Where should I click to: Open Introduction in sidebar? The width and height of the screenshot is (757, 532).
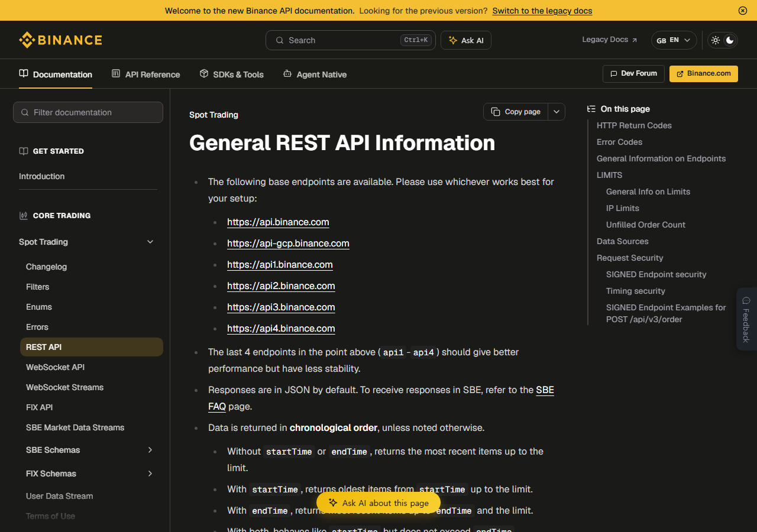pyautogui.click(x=42, y=176)
